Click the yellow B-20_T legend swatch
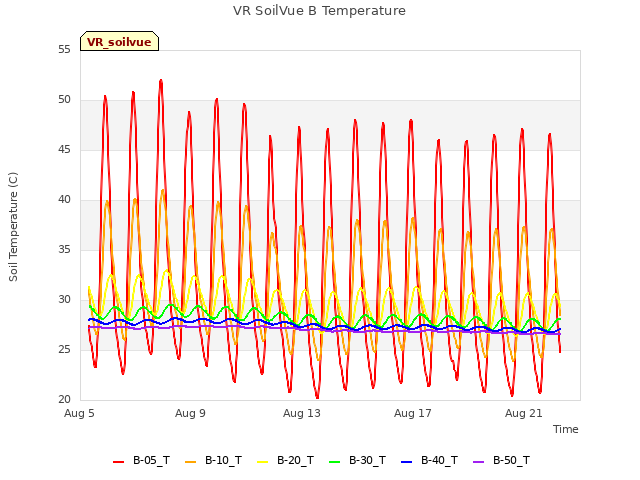Viewport: 640px width, 480px height. [x=262, y=462]
